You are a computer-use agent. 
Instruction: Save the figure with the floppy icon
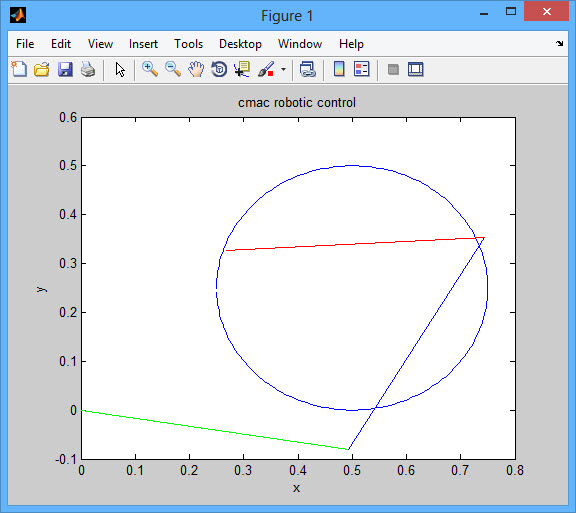pyautogui.click(x=65, y=69)
